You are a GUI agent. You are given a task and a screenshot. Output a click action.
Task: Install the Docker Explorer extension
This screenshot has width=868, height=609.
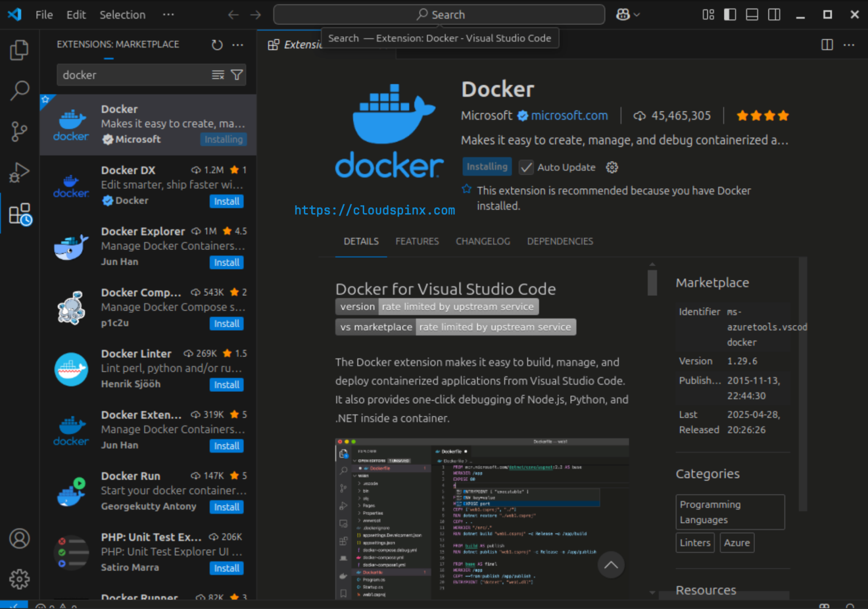[x=227, y=262]
